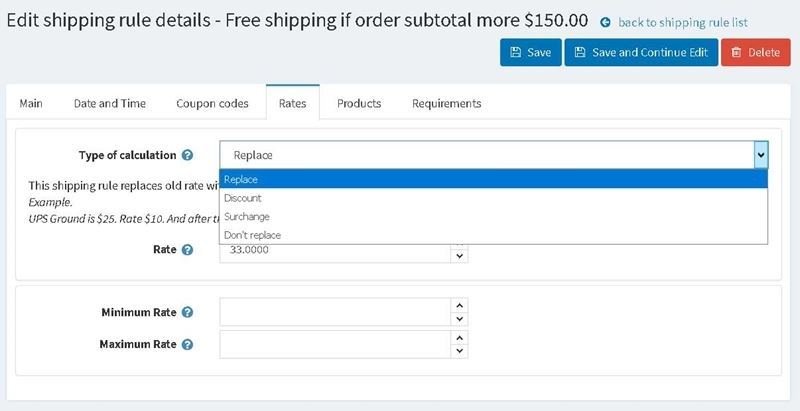
Task: Open the Coupon codes tab
Action: click(x=212, y=104)
